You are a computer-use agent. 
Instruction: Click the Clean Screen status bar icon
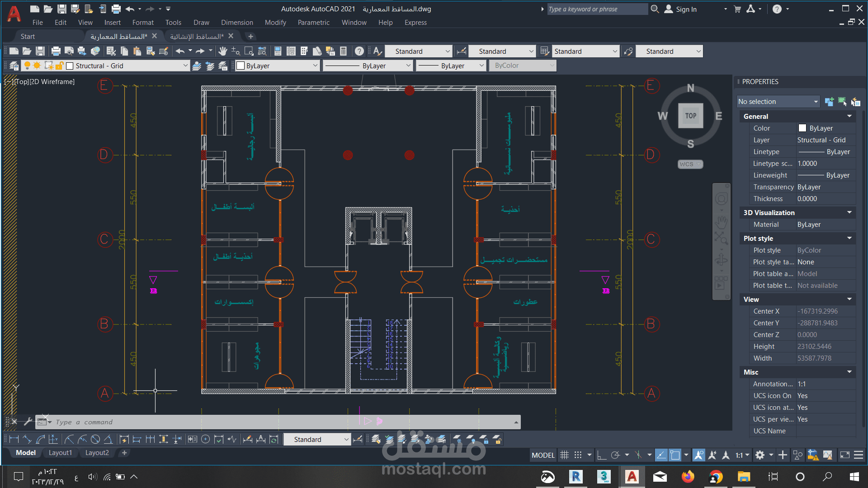click(x=845, y=455)
